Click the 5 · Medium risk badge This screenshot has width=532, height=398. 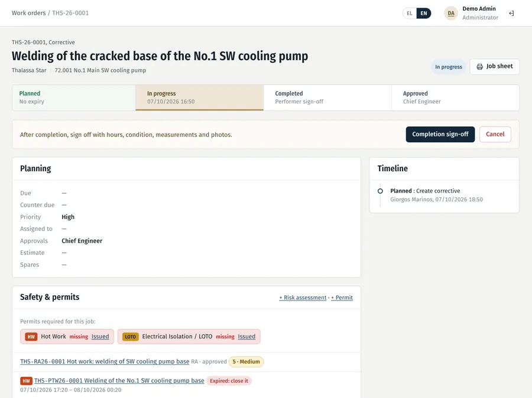click(246, 362)
